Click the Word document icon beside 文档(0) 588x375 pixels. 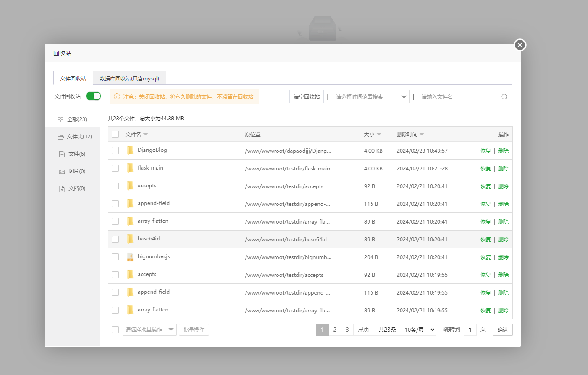click(x=62, y=189)
